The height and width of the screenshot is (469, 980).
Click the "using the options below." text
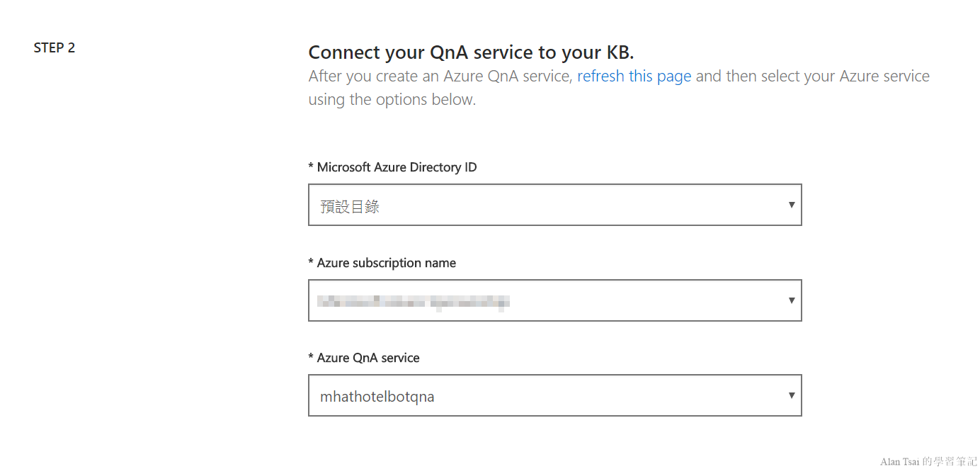392,100
